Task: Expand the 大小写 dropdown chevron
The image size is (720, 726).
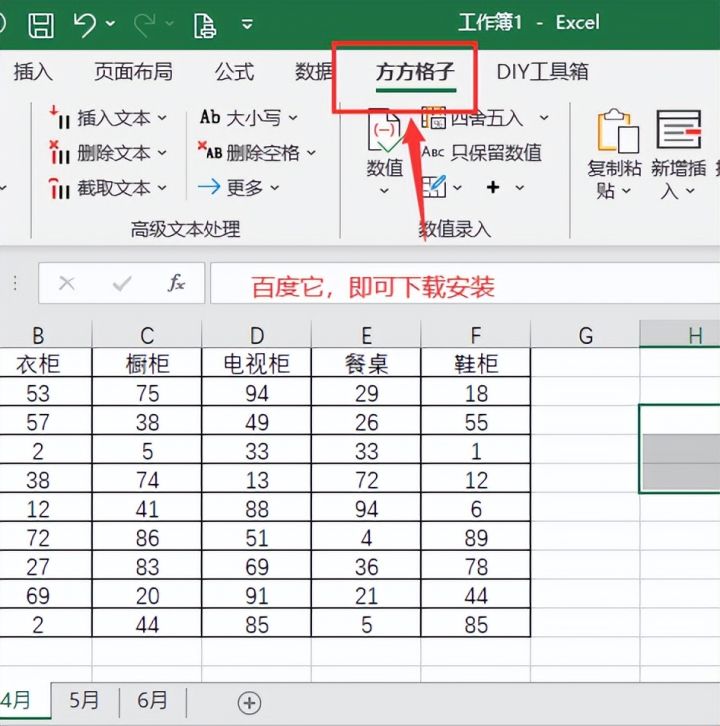Action: tap(293, 118)
